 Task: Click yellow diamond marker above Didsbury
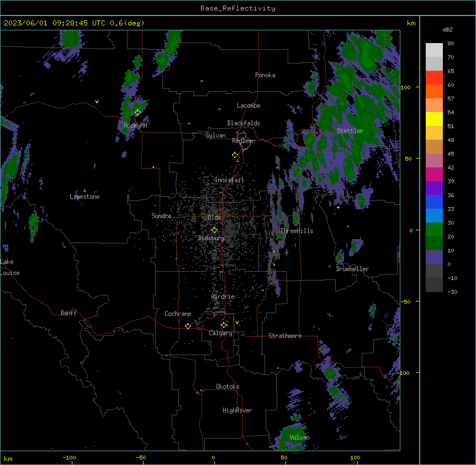215,230
